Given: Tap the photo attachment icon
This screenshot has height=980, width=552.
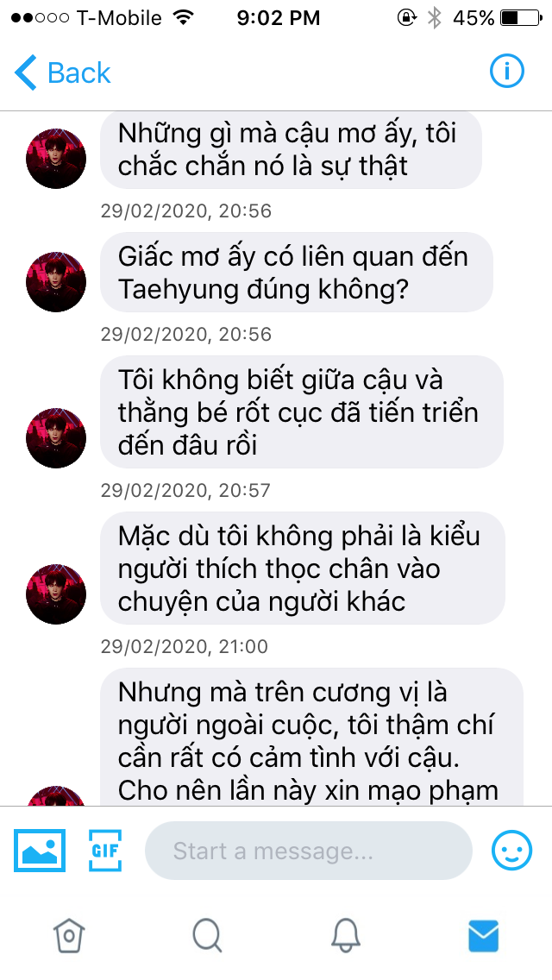Looking at the screenshot, I should pos(40,850).
